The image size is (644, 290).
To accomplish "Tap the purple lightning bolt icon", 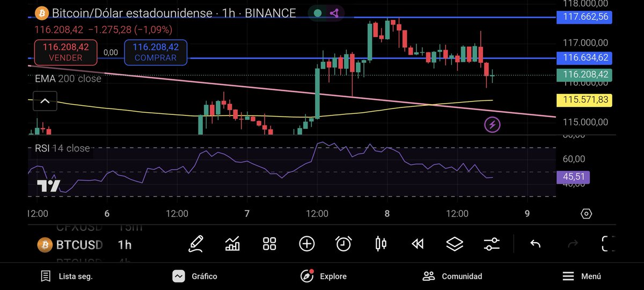I will click(x=492, y=126).
